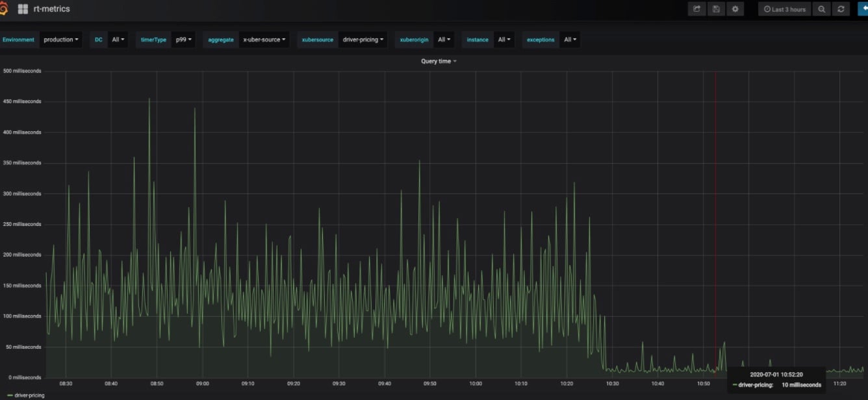Image resolution: width=868 pixels, height=400 pixels.
Task: Toggle the driver-pricing series in the legend
Action: (28, 395)
